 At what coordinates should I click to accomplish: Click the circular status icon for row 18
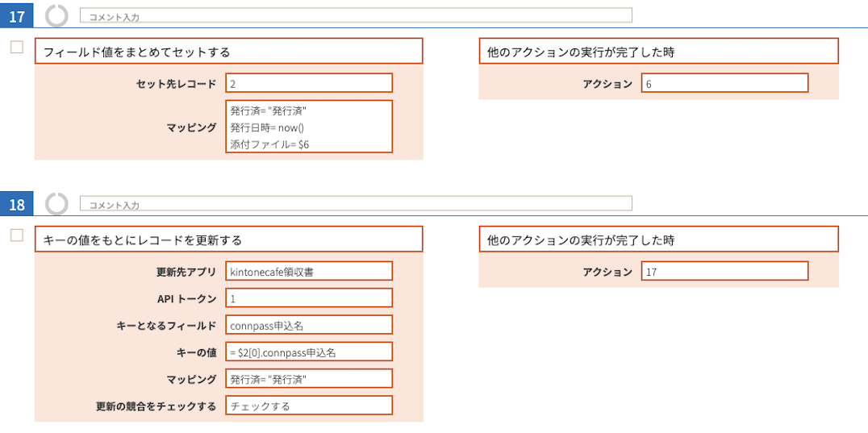pyautogui.click(x=56, y=203)
